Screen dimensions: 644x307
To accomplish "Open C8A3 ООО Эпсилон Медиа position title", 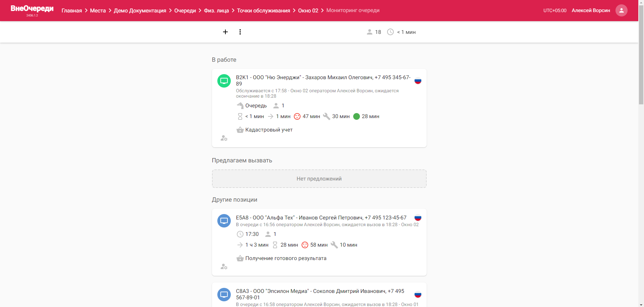I will coord(320,294).
